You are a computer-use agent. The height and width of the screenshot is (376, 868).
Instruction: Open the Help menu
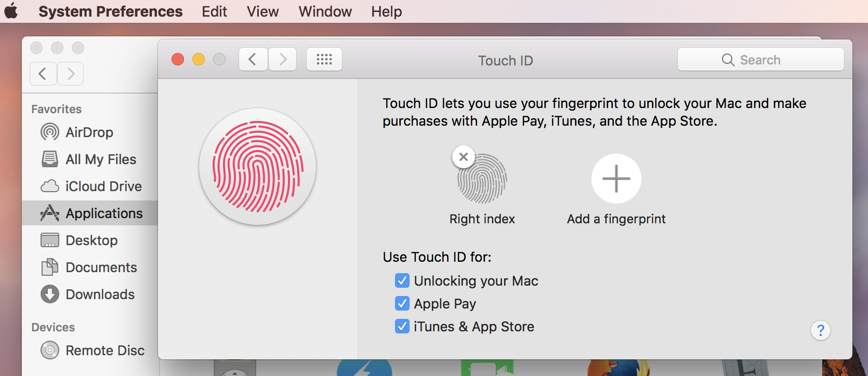(386, 11)
